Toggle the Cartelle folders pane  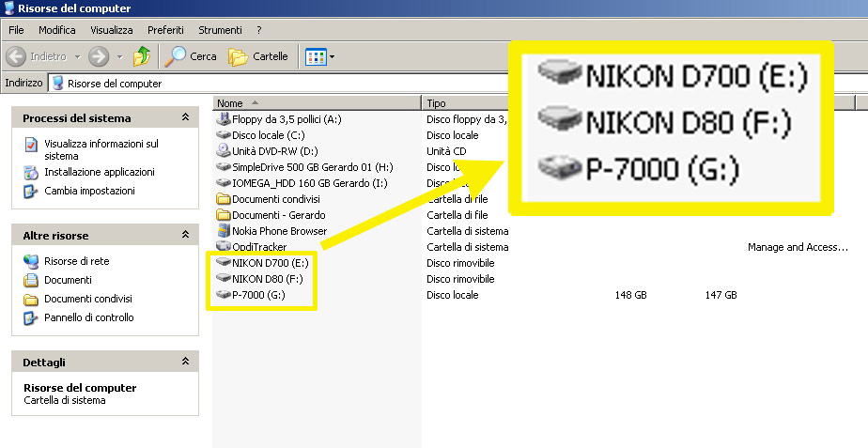(x=258, y=56)
